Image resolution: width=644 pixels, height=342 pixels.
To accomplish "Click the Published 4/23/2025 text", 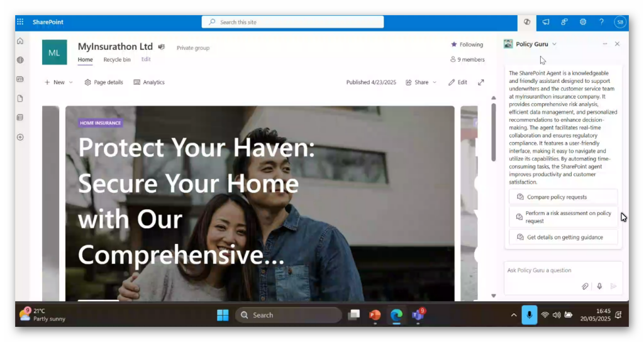I will 371,82.
